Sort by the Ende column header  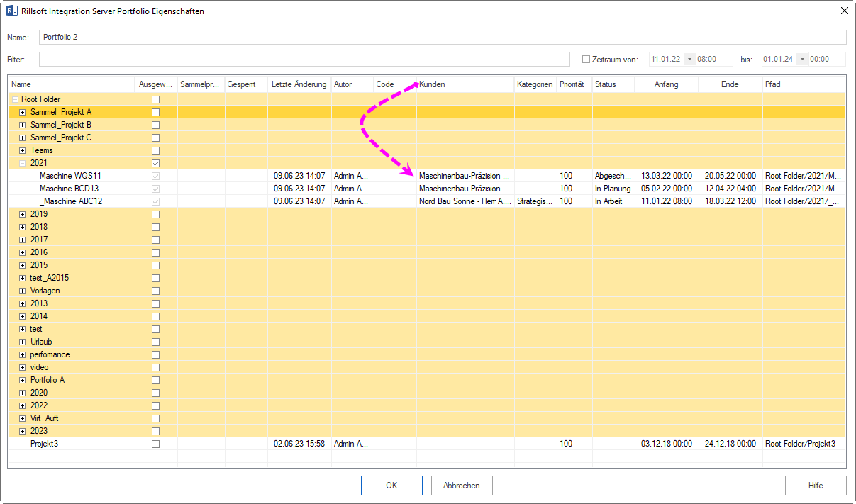point(730,84)
